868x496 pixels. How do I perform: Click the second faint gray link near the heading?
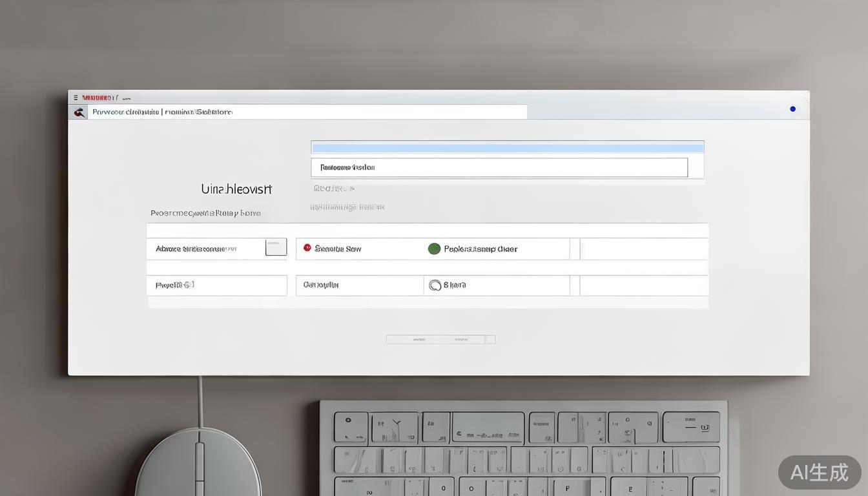click(x=347, y=207)
